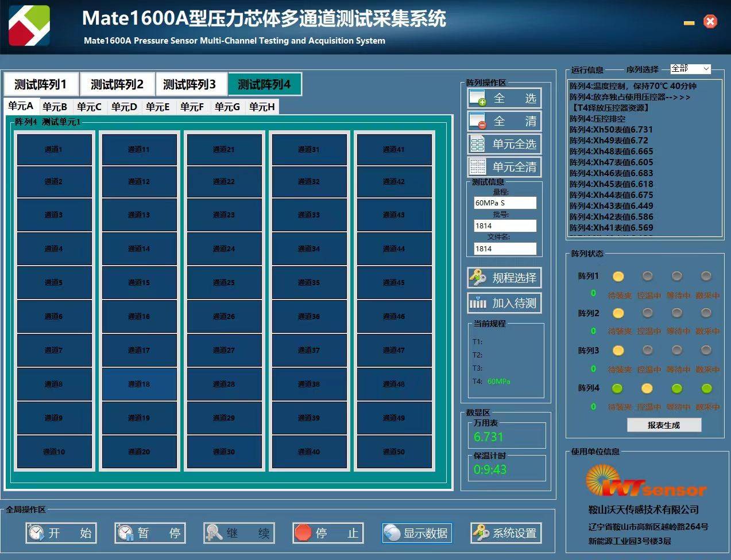Click log line 阵列4:Xh49表值6.72
This screenshot has height=560, width=731.
coord(609,141)
